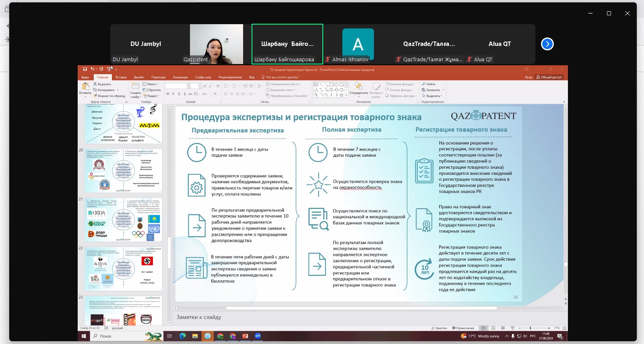Collapse the PowerPoint ribbon
Viewport: 644px width, 344px height.
[564, 102]
